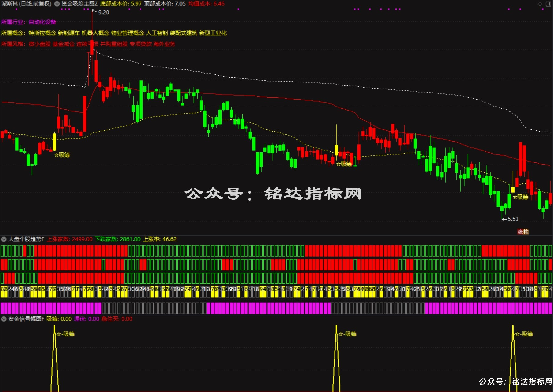
Task: Click the 大盘个股趋势F panel title
Action: [x=26, y=239]
